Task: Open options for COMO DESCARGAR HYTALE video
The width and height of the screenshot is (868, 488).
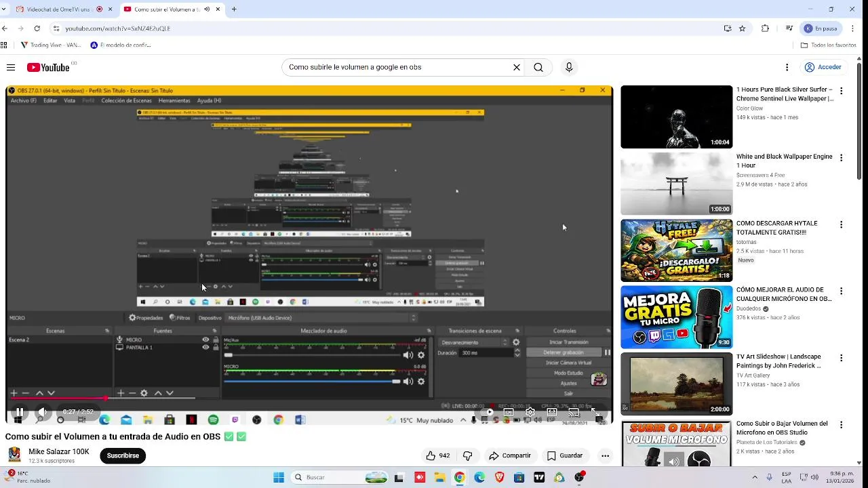Action: coord(842,224)
